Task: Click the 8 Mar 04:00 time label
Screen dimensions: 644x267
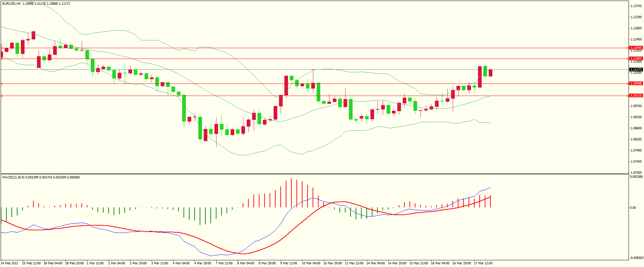Action: [246, 263]
